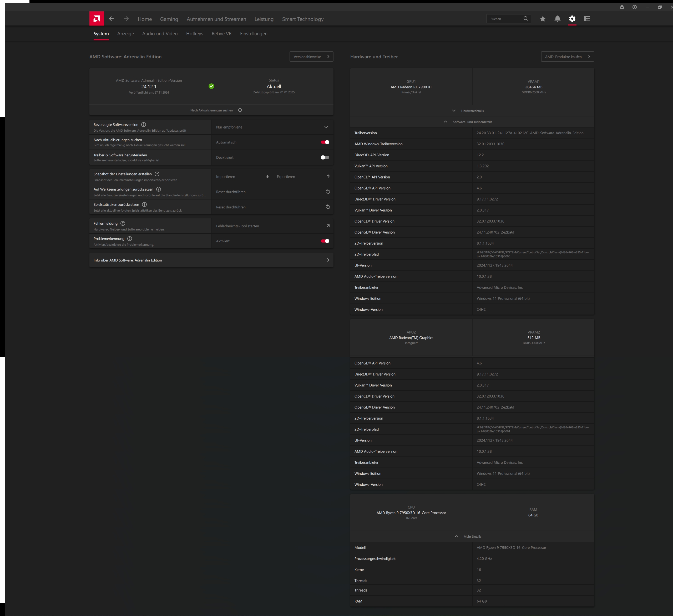
Task: Show help for Bevorzugte Softwareversion
Action: (144, 124)
